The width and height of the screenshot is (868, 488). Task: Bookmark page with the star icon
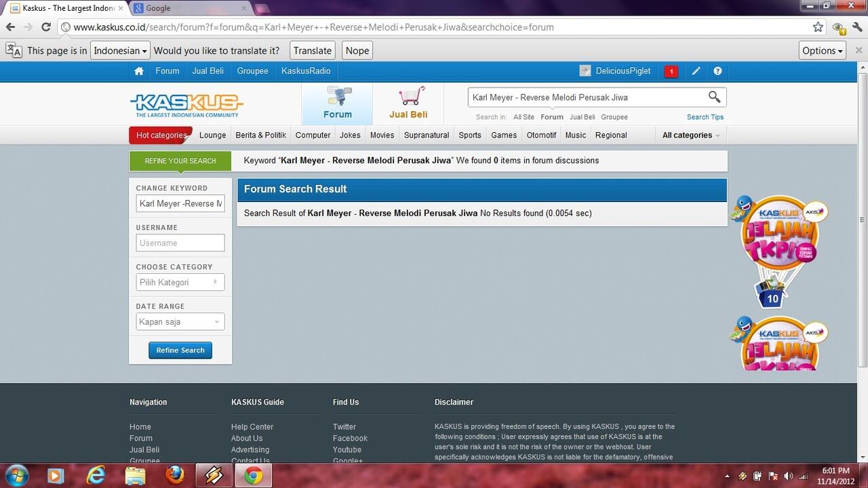(x=818, y=27)
